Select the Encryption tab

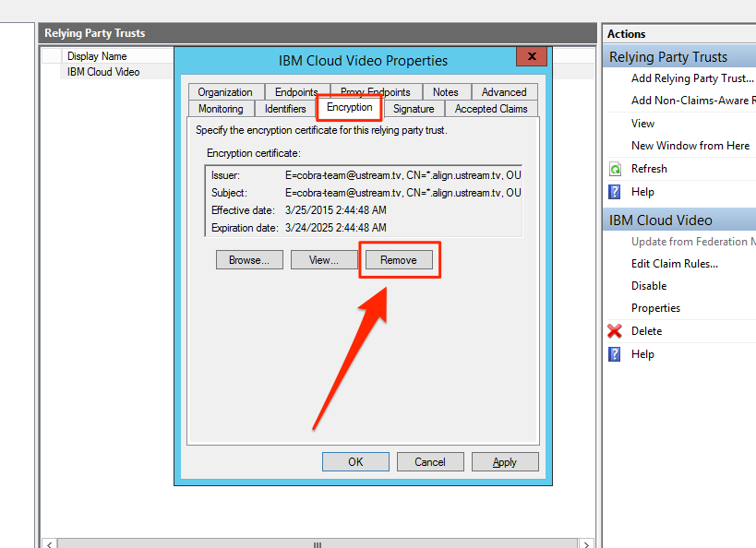click(x=350, y=107)
